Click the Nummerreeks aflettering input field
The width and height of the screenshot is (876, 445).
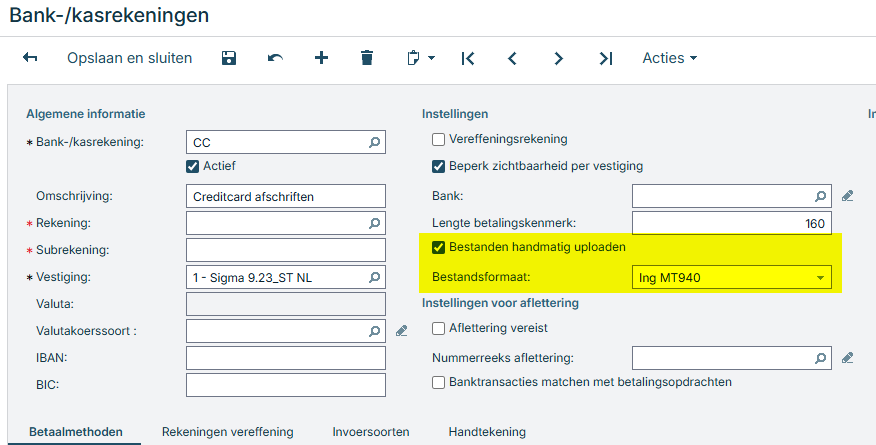click(731, 358)
